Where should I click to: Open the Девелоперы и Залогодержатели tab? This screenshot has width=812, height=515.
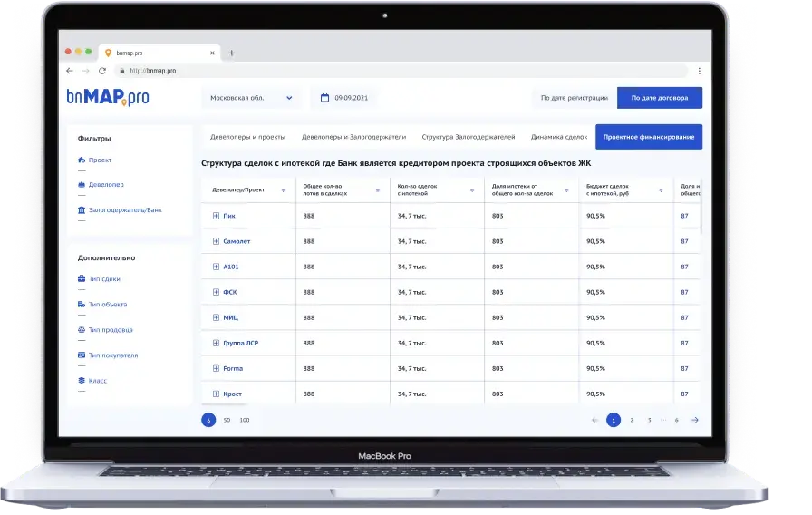tap(353, 137)
